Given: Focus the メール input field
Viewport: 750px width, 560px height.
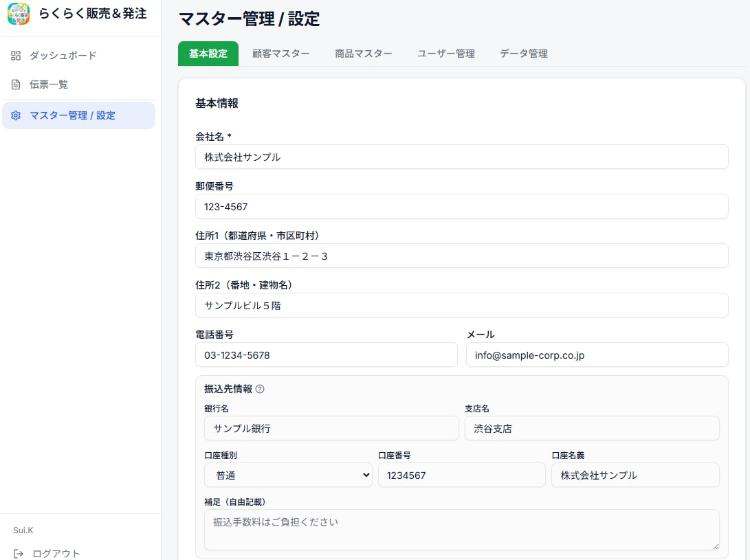Looking at the screenshot, I should (597, 355).
